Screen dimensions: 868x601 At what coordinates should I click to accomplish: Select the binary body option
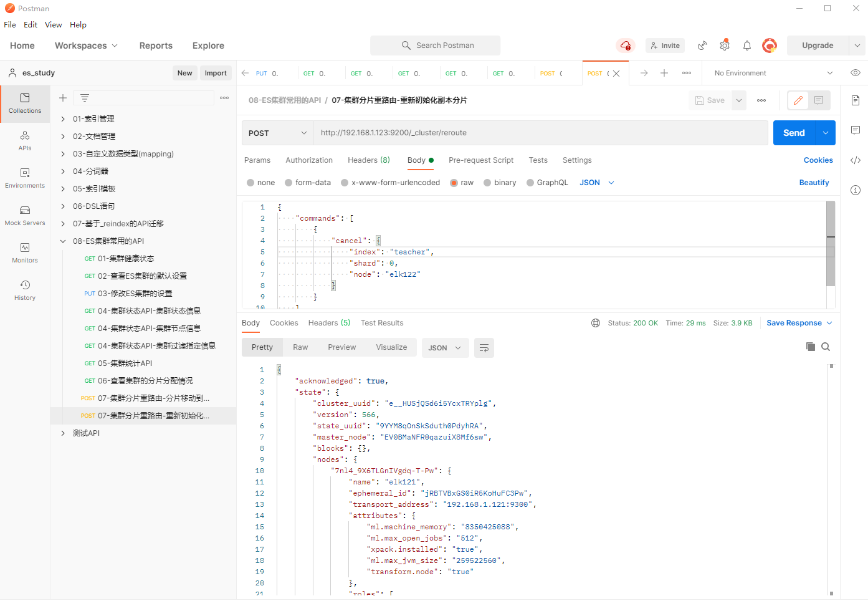click(487, 183)
